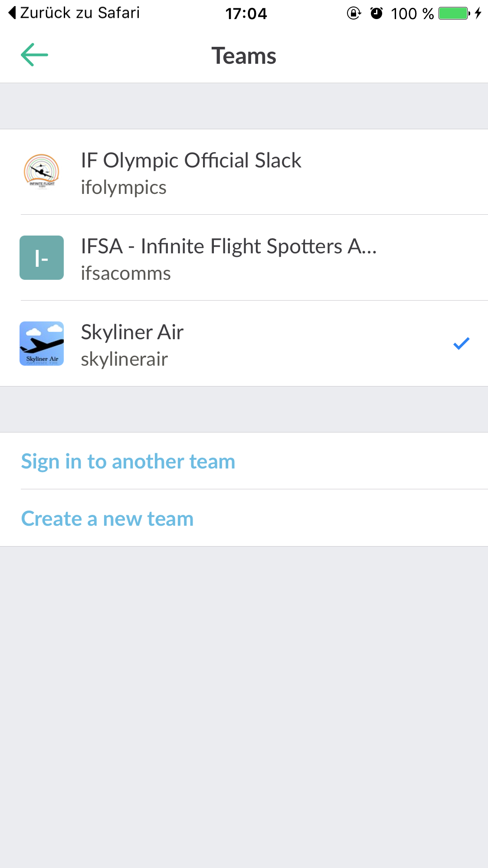Select the Skyliner Air team name

click(132, 332)
